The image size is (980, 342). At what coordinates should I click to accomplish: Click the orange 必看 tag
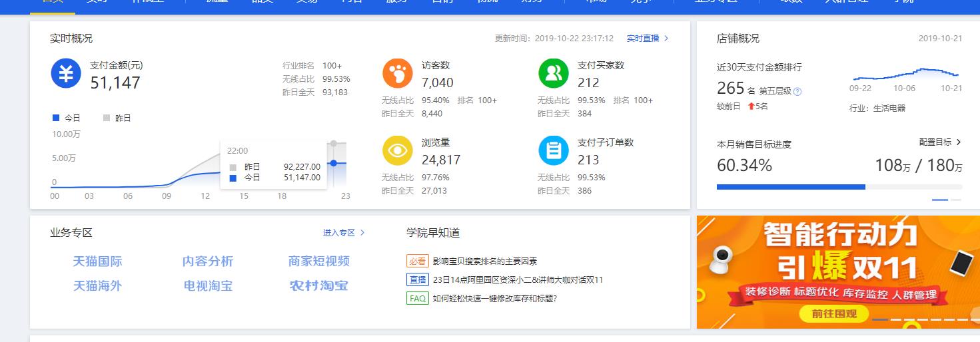click(x=417, y=261)
